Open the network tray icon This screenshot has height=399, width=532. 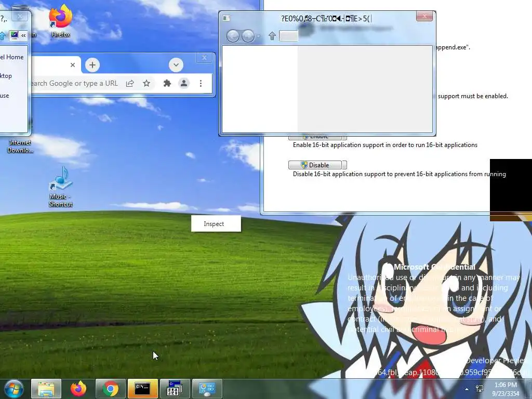pyautogui.click(x=480, y=389)
